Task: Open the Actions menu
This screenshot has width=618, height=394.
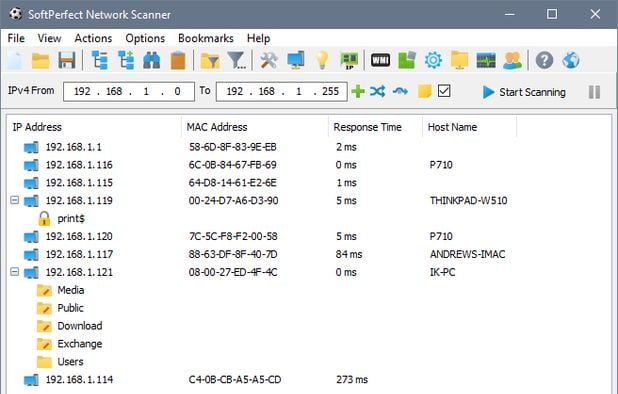Action: 93,38
